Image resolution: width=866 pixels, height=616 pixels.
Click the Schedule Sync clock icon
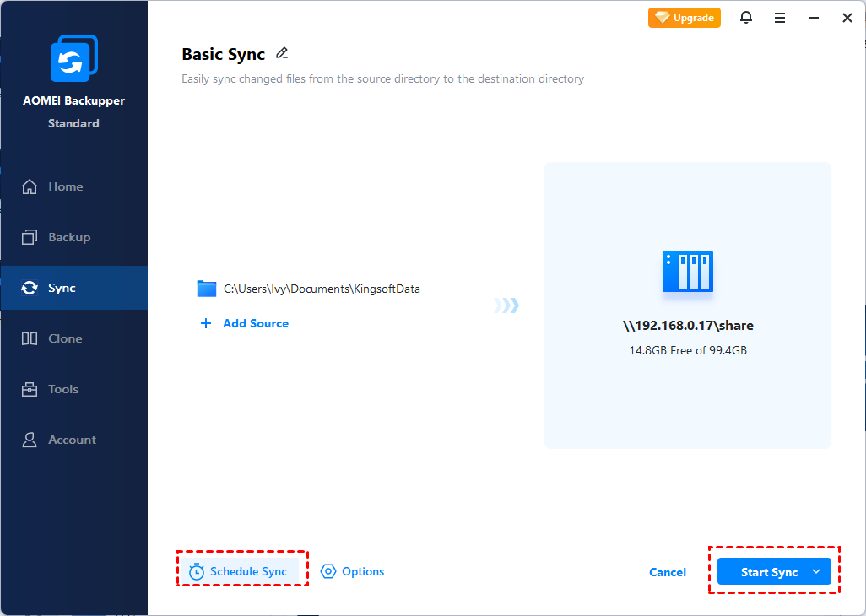(197, 572)
